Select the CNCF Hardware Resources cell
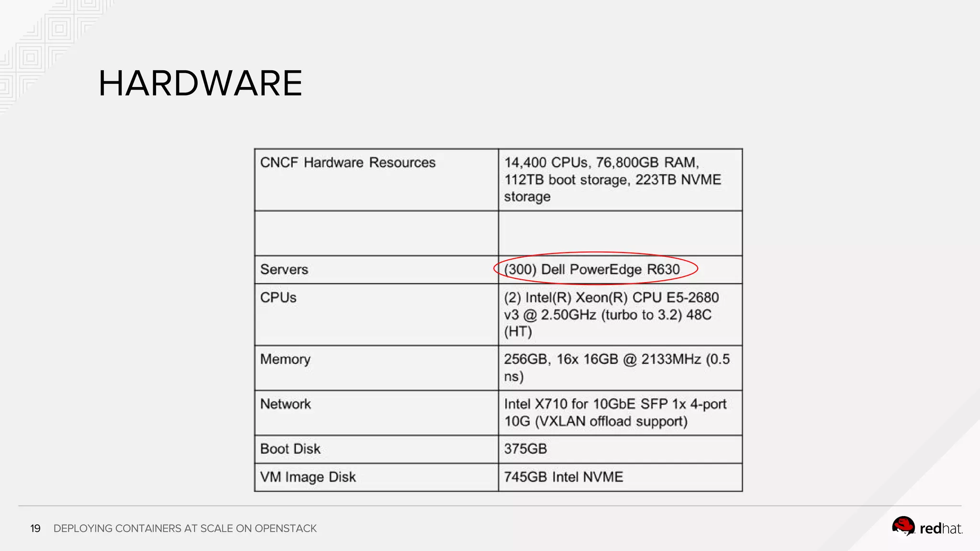This screenshot has width=980, height=551. click(348, 163)
